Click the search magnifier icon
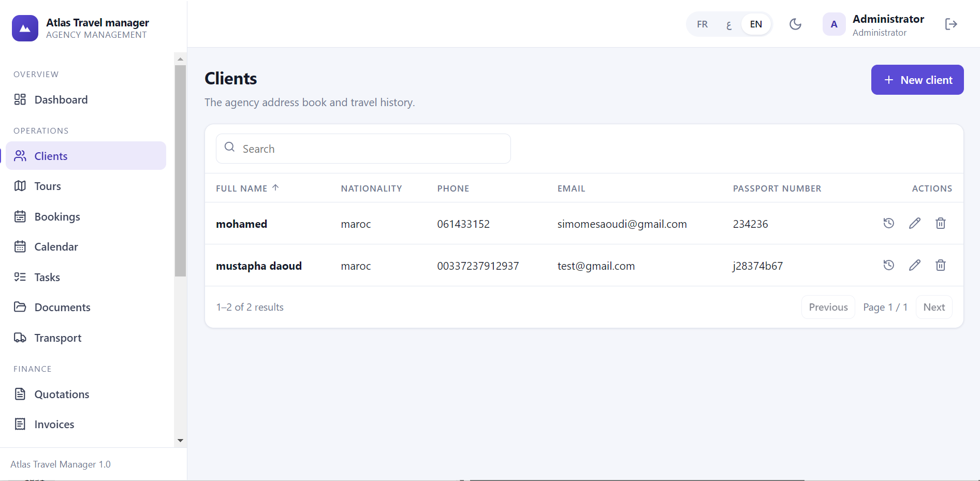 coord(230,147)
